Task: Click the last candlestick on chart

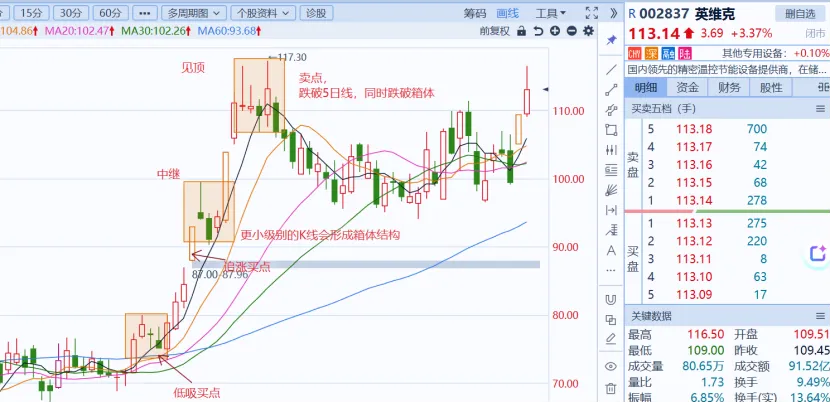Action: pyautogui.click(x=527, y=101)
